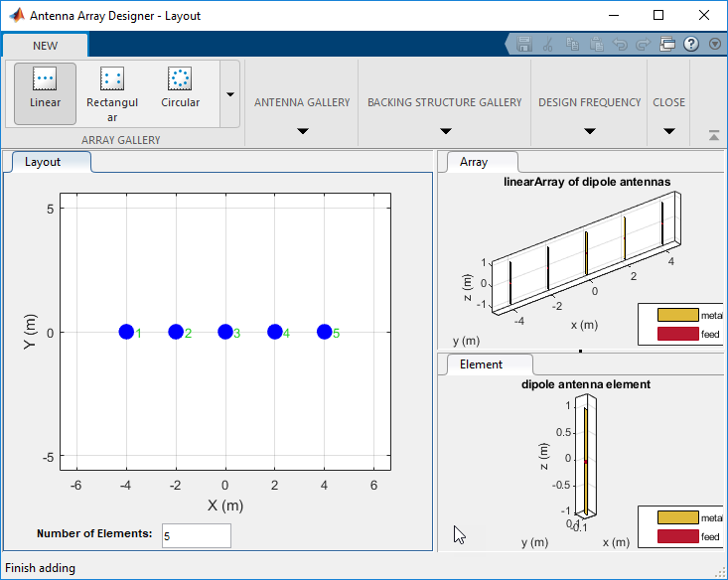The width and height of the screenshot is (728, 580).
Task: Choose the Rectangular array layout
Action: [x=112, y=93]
